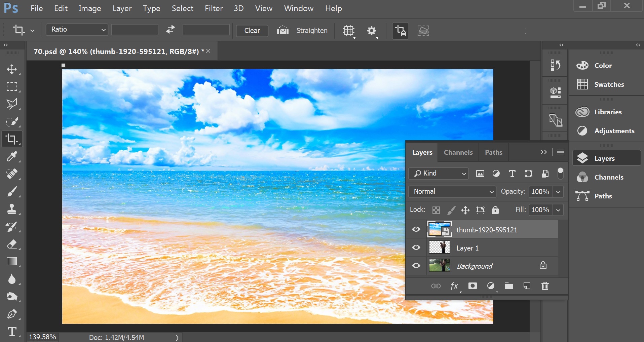Select the Eyedropper tool

tap(12, 156)
